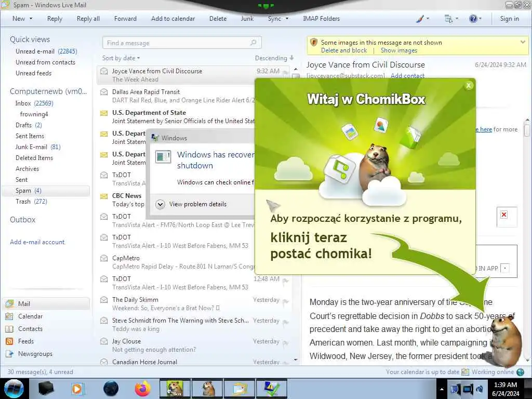Select Unread e-mail quick view
The height and width of the screenshot is (399, 532).
[x=46, y=51]
